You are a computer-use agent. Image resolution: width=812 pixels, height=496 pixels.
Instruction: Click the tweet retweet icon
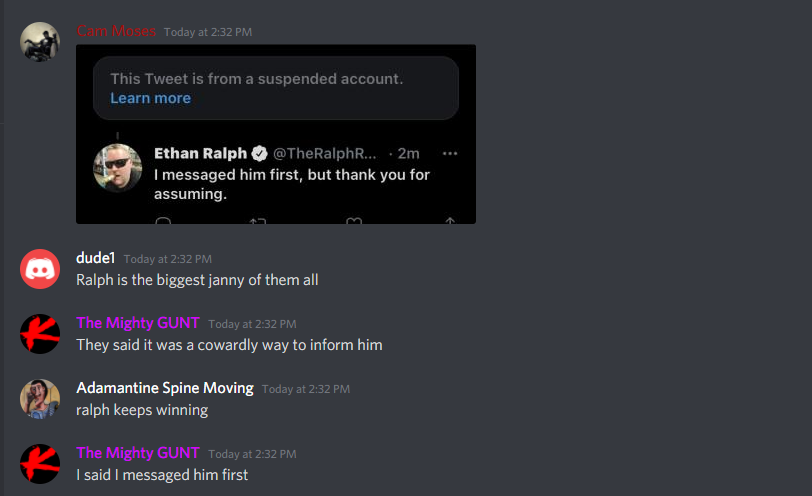[x=258, y=221]
